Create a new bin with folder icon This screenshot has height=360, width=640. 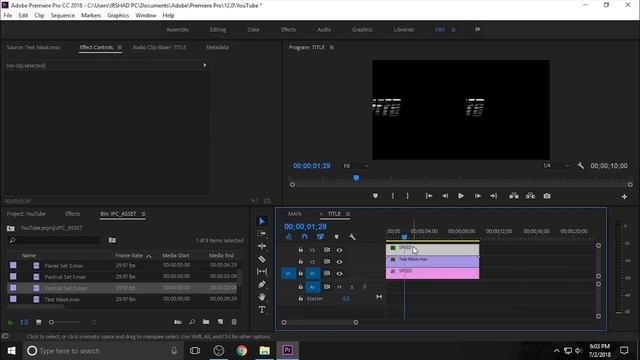(206, 322)
